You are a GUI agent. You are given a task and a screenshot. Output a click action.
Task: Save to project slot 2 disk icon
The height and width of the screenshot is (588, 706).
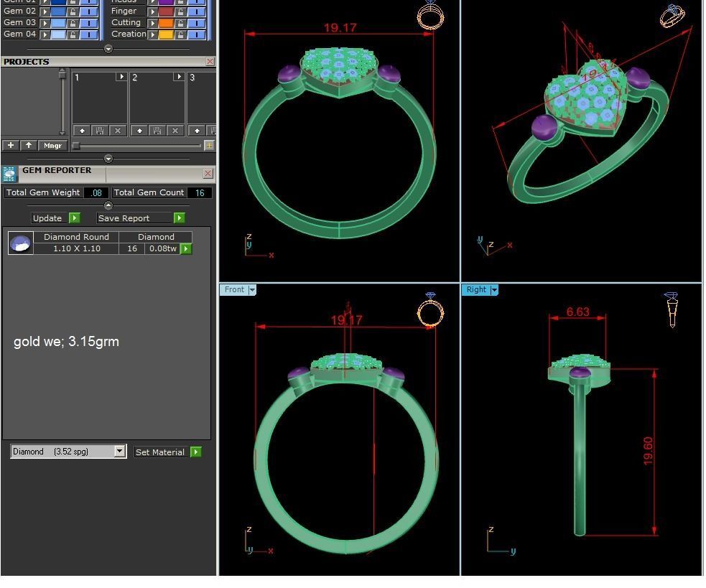(x=157, y=131)
